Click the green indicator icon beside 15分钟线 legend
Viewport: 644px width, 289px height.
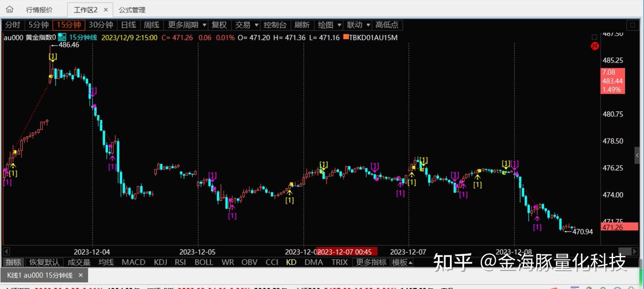(x=61, y=38)
